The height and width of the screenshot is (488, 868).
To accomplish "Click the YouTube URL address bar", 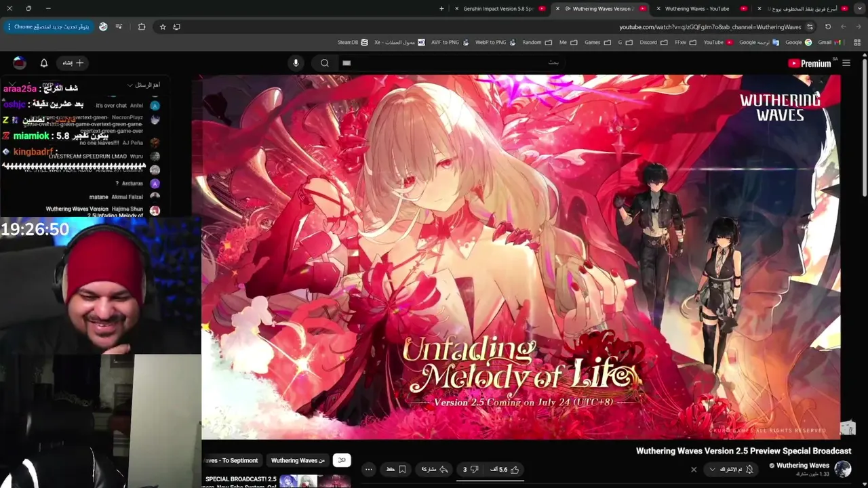I will [710, 27].
